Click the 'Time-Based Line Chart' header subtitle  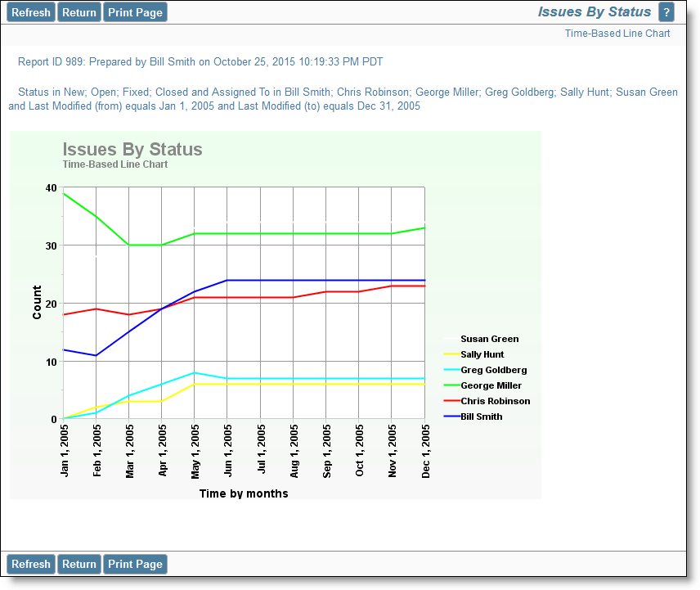(x=617, y=34)
